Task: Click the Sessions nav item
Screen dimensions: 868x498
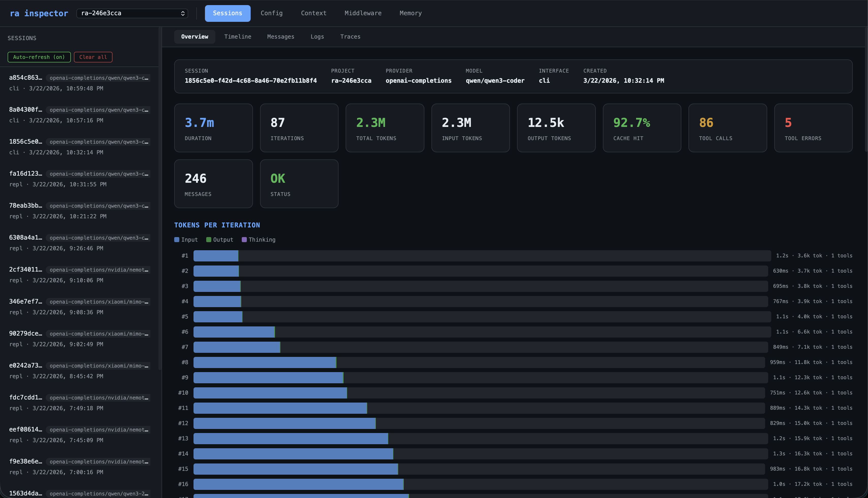Action: [227, 13]
